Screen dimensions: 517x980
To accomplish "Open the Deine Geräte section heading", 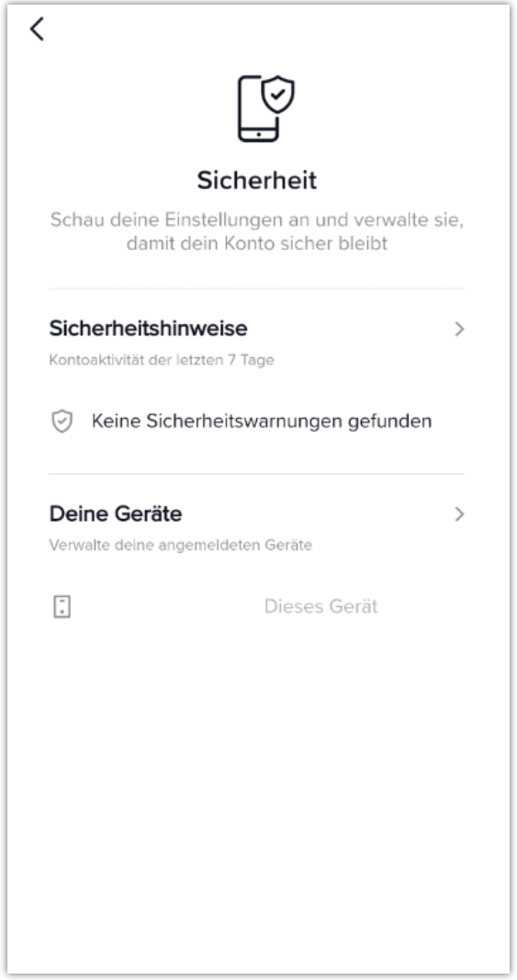I will [116, 513].
